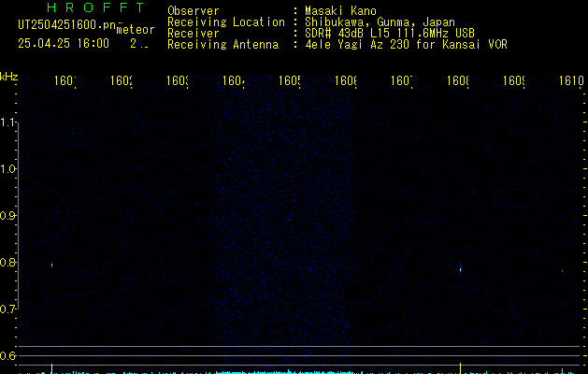Click the meteor echo near time 1608
Screen dimensions: 588x374
pos(460,269)
